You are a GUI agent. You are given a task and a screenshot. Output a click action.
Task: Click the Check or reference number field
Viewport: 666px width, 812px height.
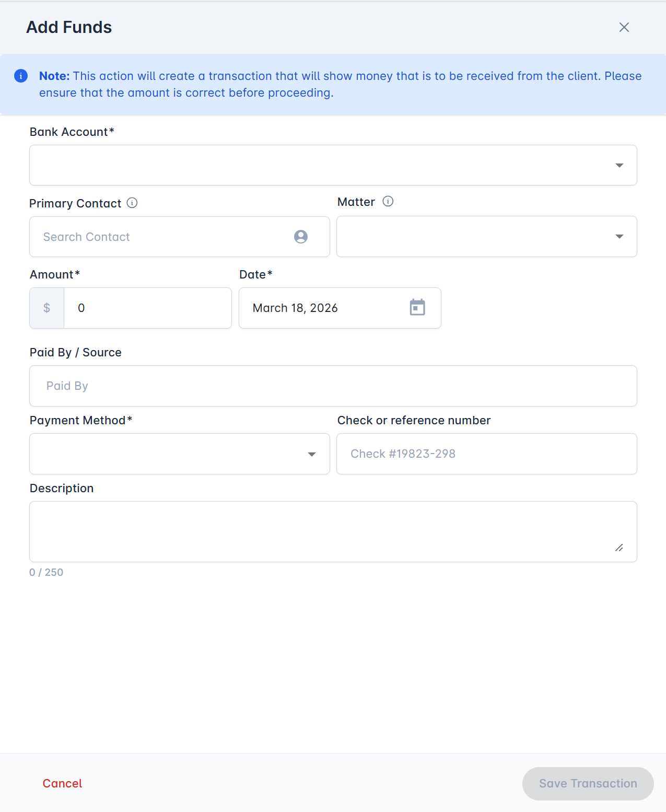487,454
